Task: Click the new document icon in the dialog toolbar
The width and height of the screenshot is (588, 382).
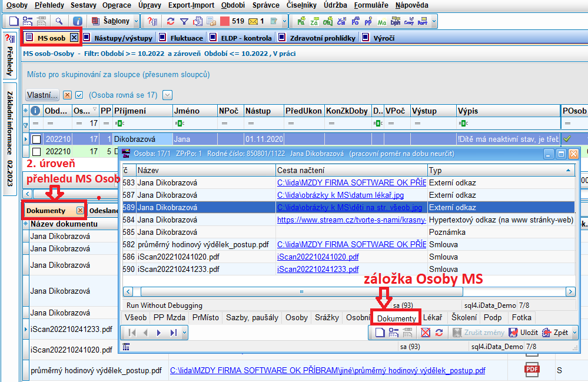Action: coord(380,333)
